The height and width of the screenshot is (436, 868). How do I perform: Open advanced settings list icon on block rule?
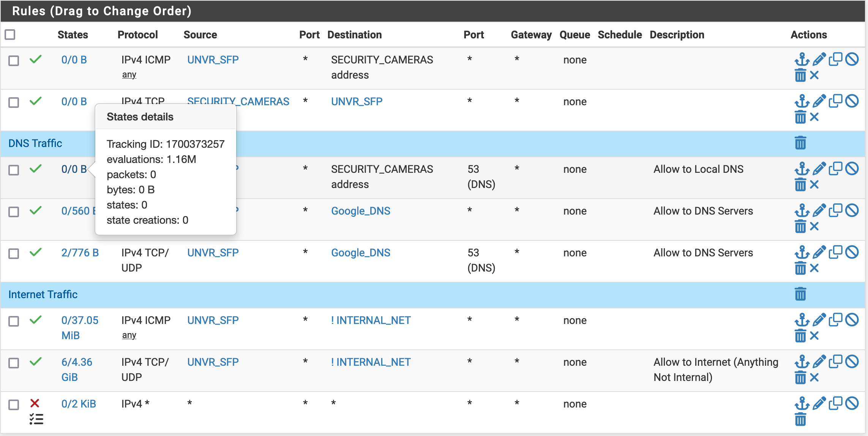pos(36,419)
